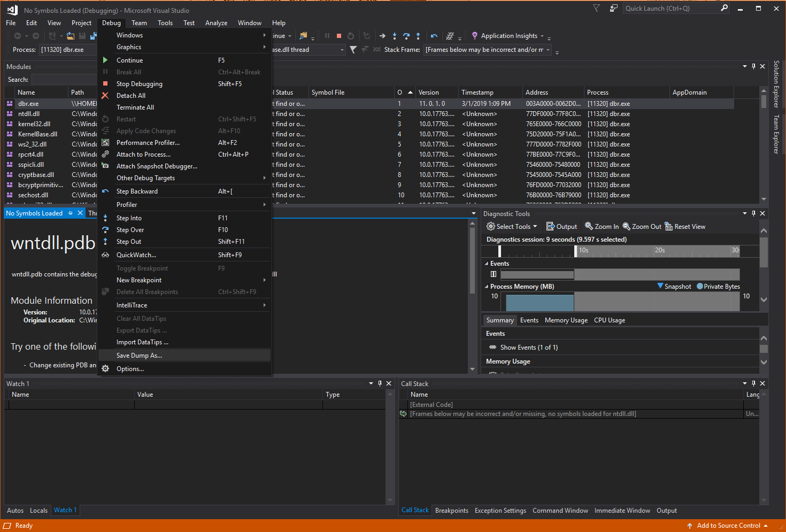The height and width of the screenshot is (532, 786).
Task: Toggle pin on the Diagnostic Tools panel
Action: [753, 213]
